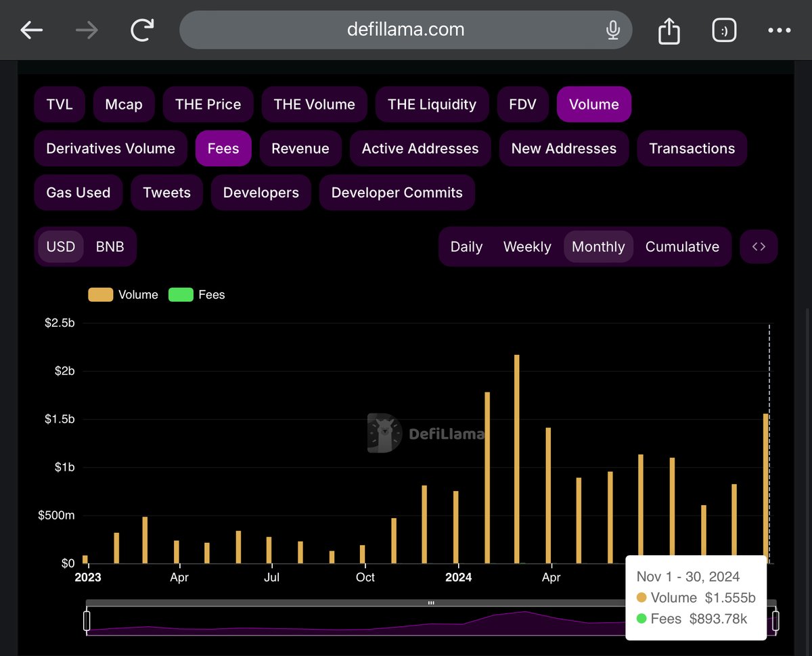This screenshot has width=812, height=656.
Task: Enable the Developer Commits metric
Action: coord(397,192)
